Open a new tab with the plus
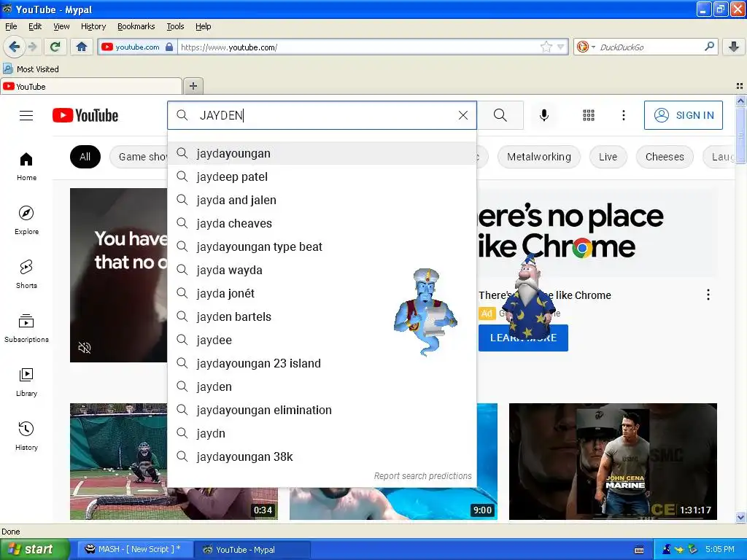Viewport: 747px width, 560px height. pyautogui.click(x=193, y=86)
